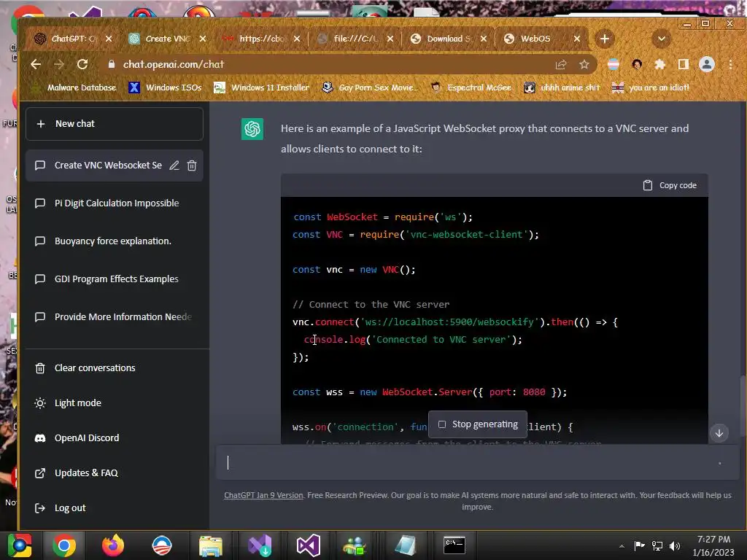Viewport: 747px width, 560px height.
Task: Open Chrome from the taskbar
Action: click(64, 545)
